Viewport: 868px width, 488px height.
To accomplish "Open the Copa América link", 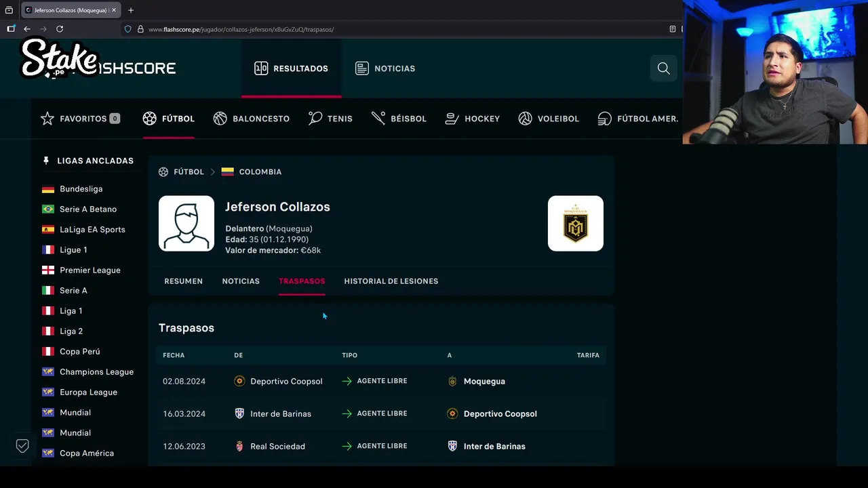I will click(x=87, y=453).
